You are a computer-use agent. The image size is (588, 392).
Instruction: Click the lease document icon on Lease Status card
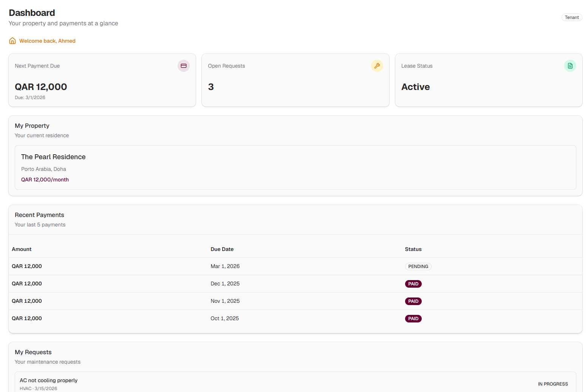pos(570,66)
